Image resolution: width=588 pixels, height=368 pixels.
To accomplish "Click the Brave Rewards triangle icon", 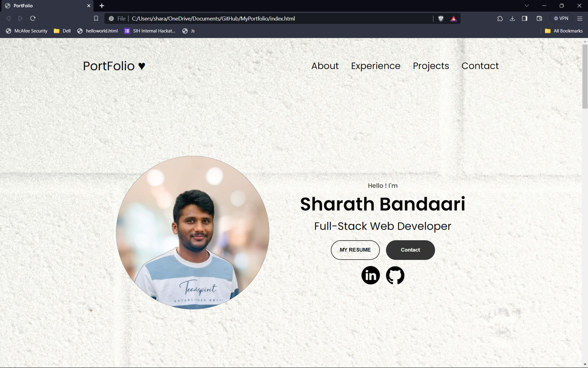I will (x=453, y=19).
